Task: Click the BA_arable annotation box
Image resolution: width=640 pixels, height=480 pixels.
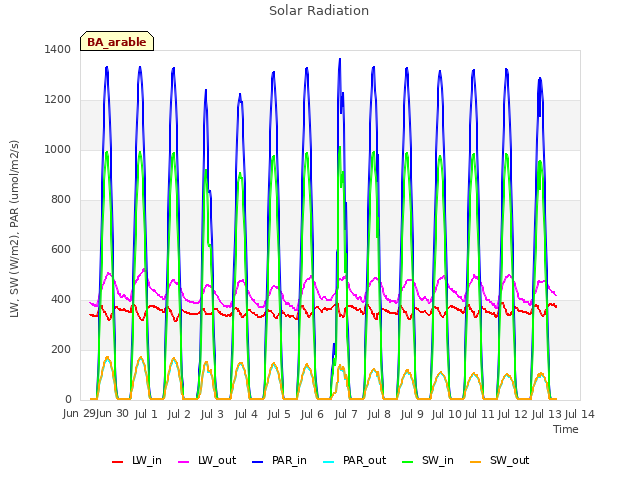Action: pyautogui.click(x=117, y=41)
